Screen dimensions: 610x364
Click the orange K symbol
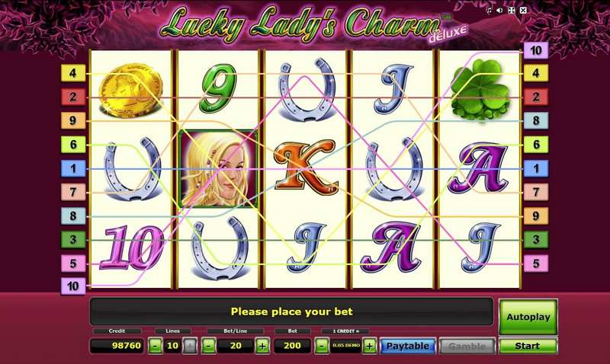tap(304, 165)
